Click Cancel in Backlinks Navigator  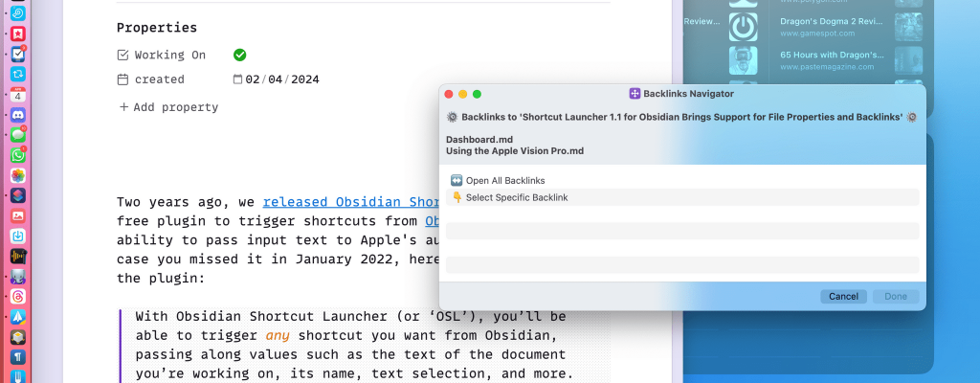tap(843, 297)
